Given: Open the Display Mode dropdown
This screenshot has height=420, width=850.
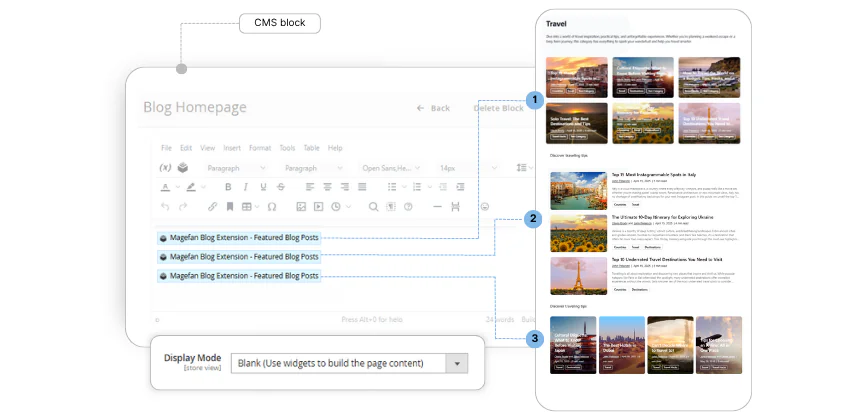Looking at the screenshot, I should click(x=457, y=363).
